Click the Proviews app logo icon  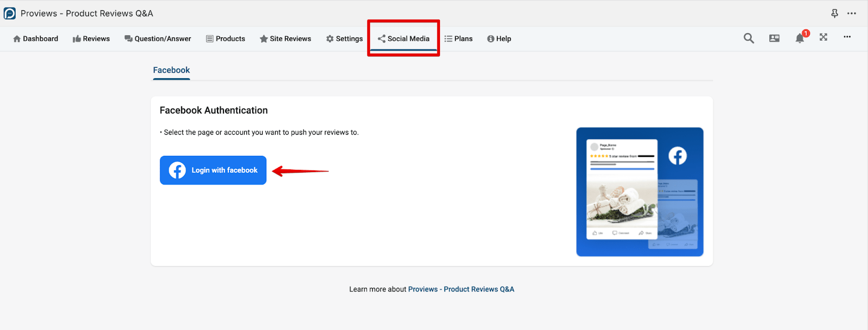click(10, 13)
